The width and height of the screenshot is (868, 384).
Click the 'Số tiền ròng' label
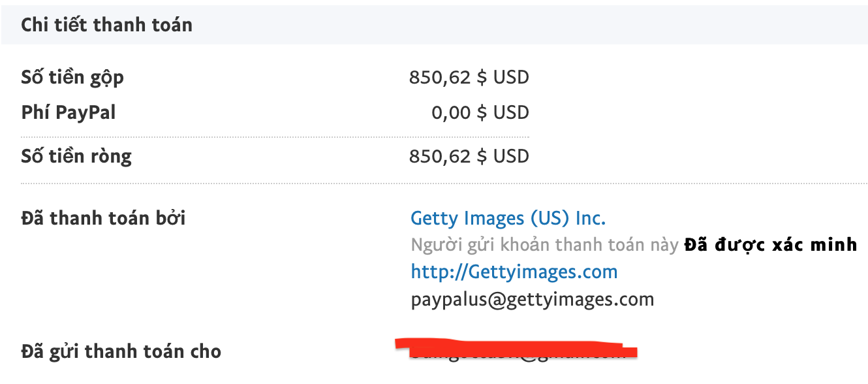coord(76,157)
